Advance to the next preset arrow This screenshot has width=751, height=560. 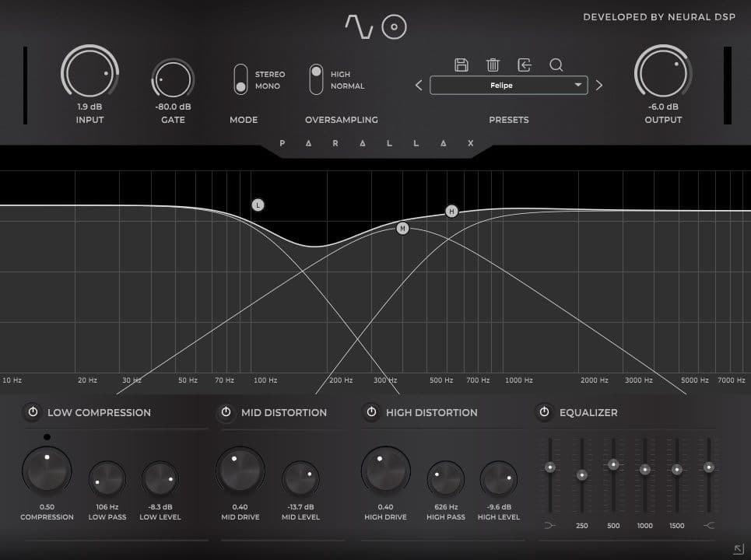pyautogui.click(x=598, y=86)
